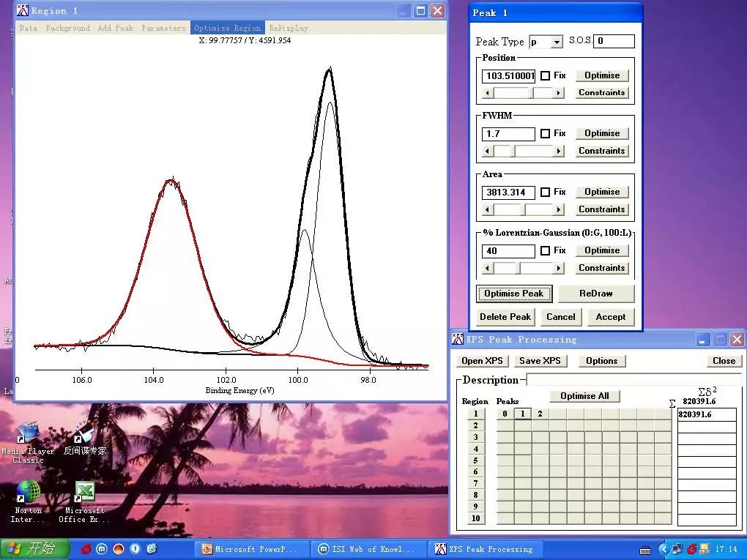Click the red swirl tray icon
The image size is (747, 560).
click(x=692, y=550)
